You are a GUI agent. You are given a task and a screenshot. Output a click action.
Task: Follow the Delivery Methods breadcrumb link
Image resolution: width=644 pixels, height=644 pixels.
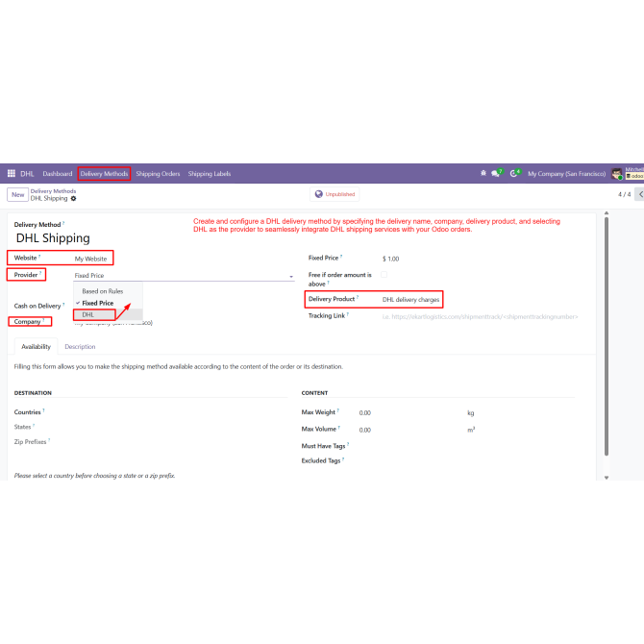click(54, 191)
